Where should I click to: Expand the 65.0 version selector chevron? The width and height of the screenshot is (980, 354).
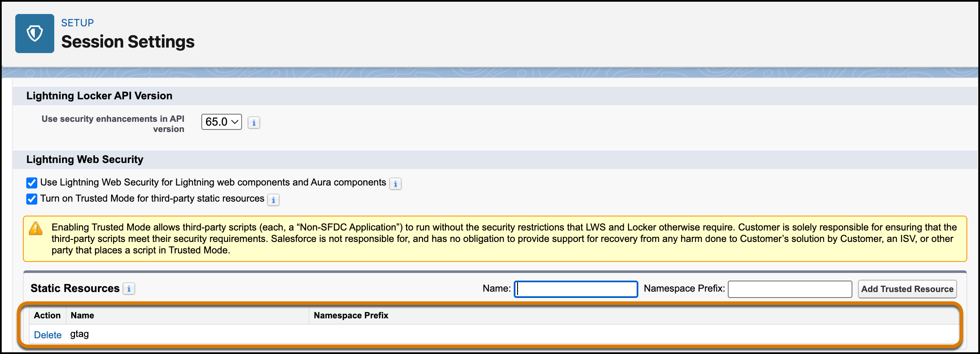click(234, 122)
